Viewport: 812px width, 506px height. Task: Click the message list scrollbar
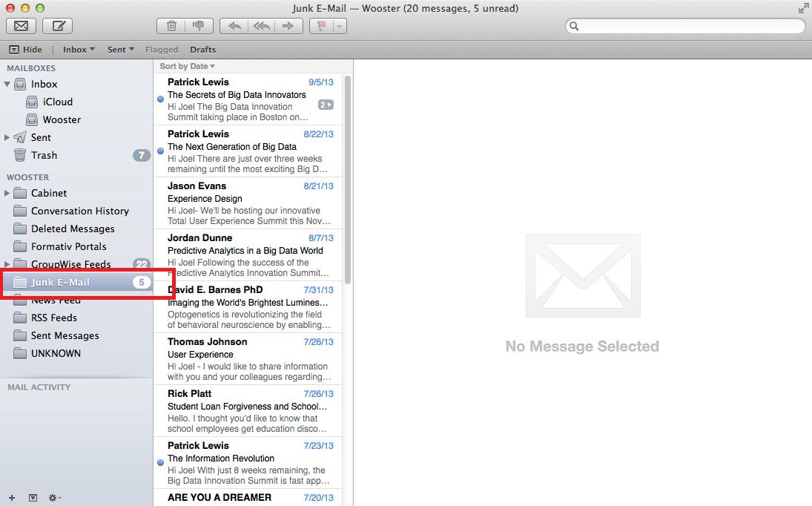(x=348, y=180)
